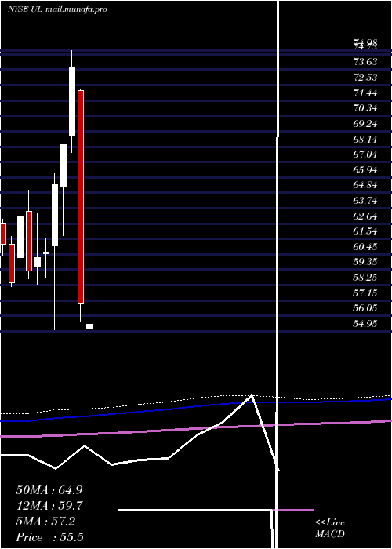
Task: Click the Price : 55.5 readout
Action: tap(49, 537)
